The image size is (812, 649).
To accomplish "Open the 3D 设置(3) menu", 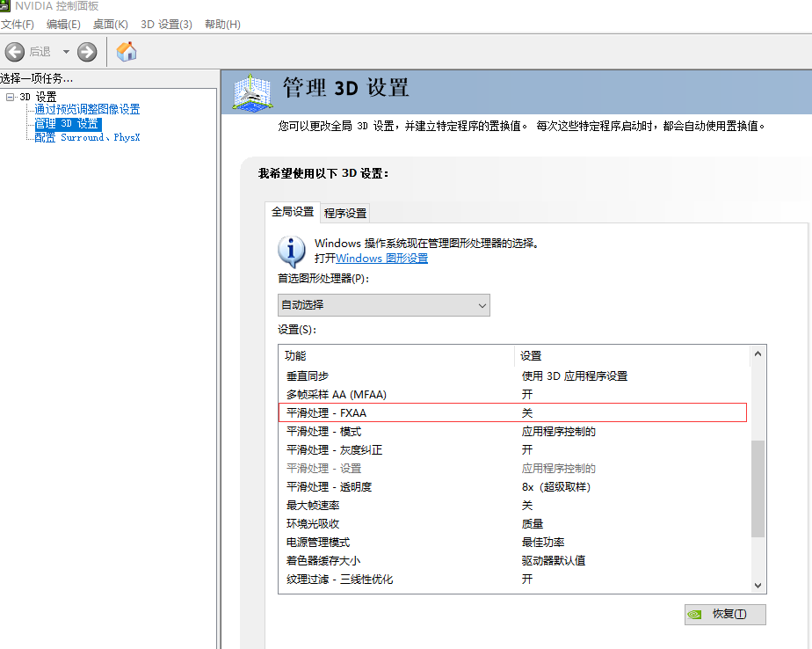I will [x=166, y=24].
